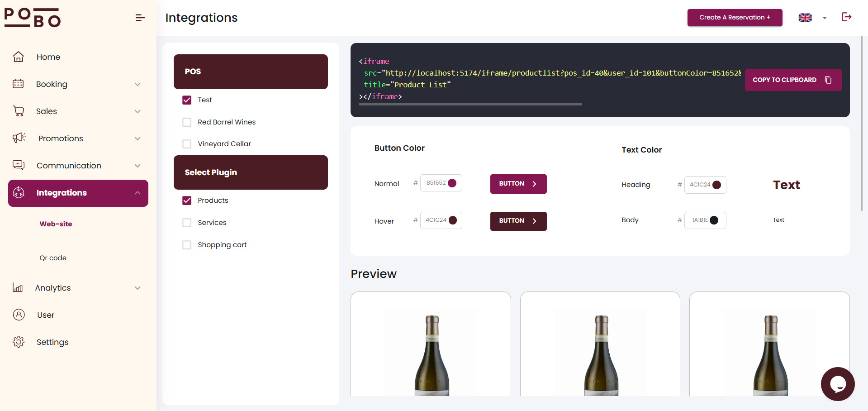Image resolution: width=868 pixels, height=411 pixels.
Task: Enable the Red Barrel Wines checkbox
Action: pos(187,122)
